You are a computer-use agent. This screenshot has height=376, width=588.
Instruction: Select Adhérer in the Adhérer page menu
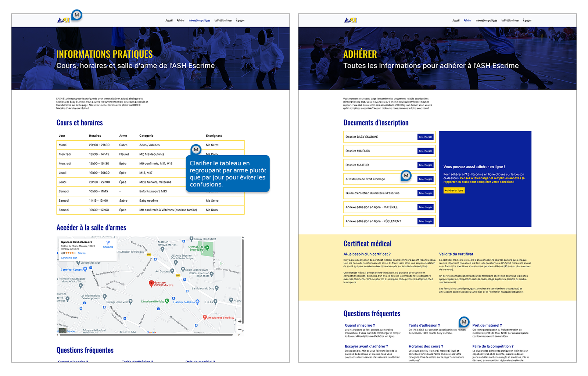467,21
